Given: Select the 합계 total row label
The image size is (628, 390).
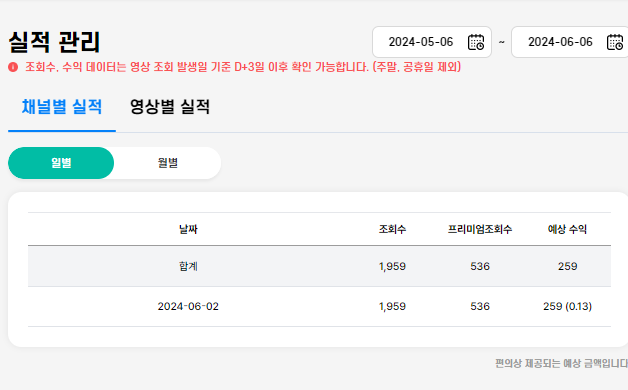Looking at the screenshot, I should pyautogui.click(x=188, y=266).
